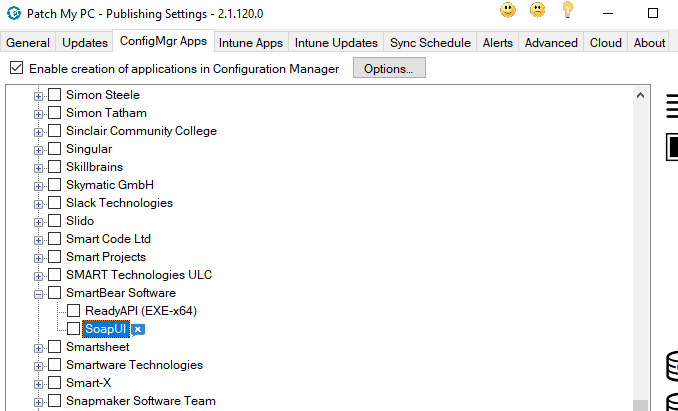
Task: Select the Smartware Technologies label
Action: tap(134, 365)
